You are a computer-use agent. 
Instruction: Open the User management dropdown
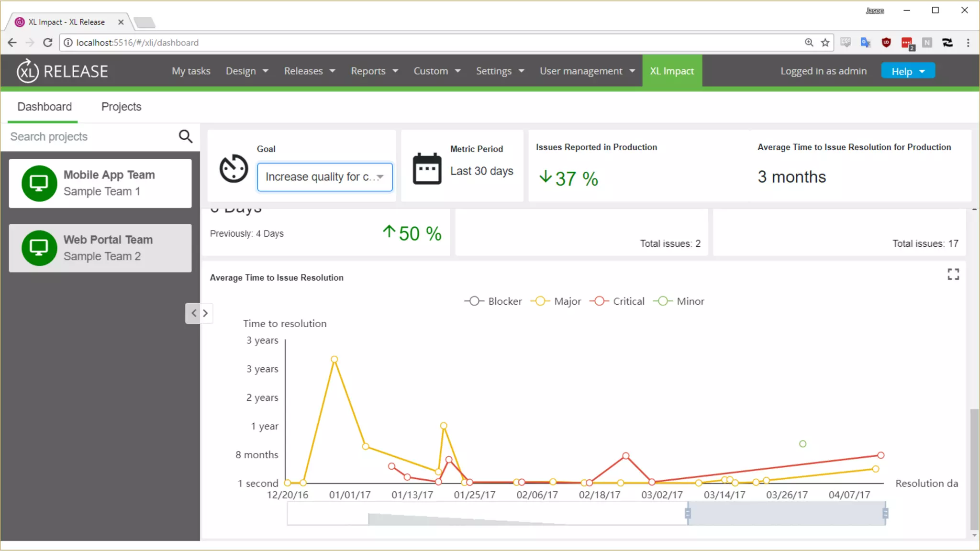coord(587,71)
